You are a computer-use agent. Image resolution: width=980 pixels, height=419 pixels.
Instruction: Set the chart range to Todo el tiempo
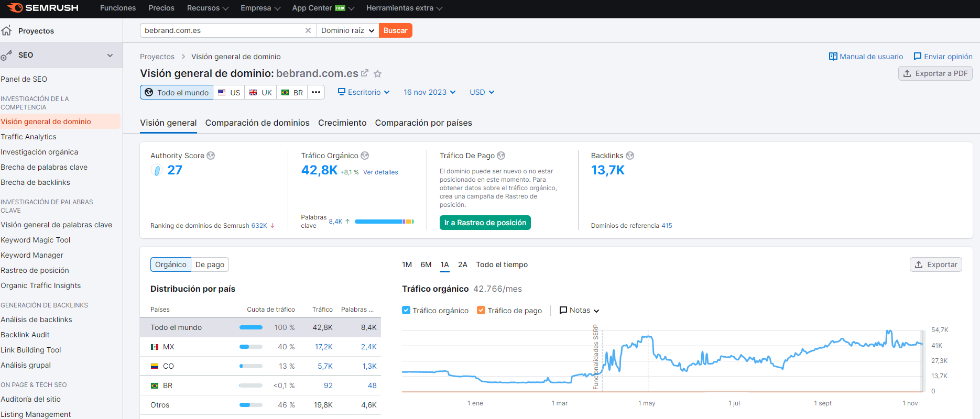click(502, 264)
